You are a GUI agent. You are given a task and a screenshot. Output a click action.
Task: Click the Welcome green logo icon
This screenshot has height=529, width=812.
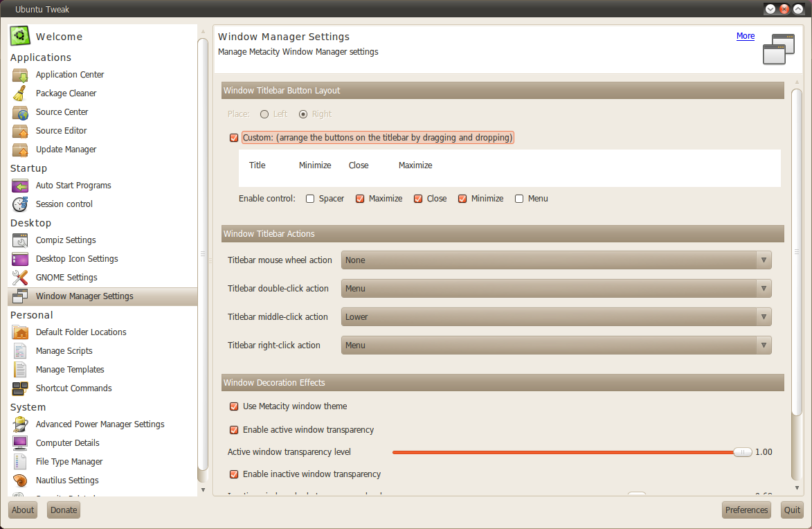pyautogui.click(x=19, y=36)
